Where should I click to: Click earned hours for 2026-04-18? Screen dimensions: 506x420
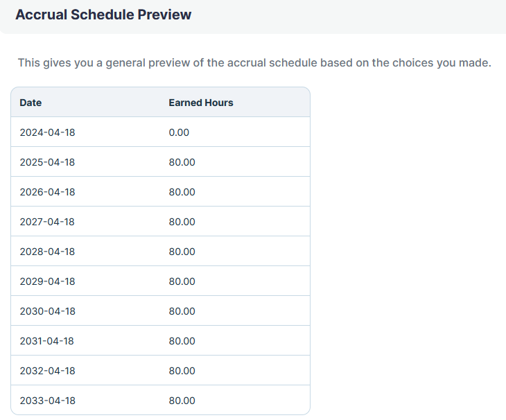coord(182,192)
